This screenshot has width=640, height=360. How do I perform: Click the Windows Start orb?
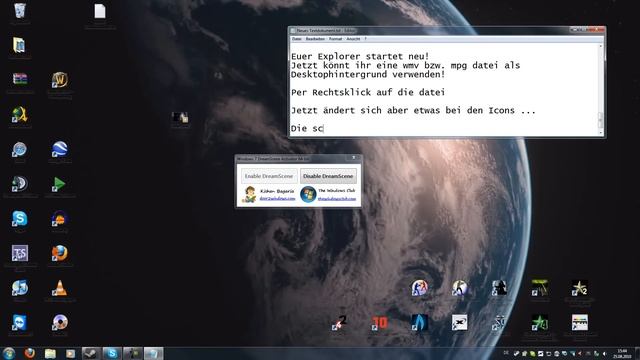tap(9, 353)
